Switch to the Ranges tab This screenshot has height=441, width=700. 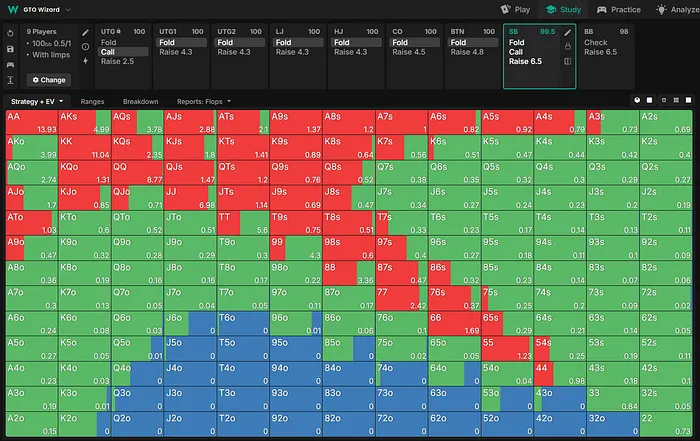click(x=92, y=101)
